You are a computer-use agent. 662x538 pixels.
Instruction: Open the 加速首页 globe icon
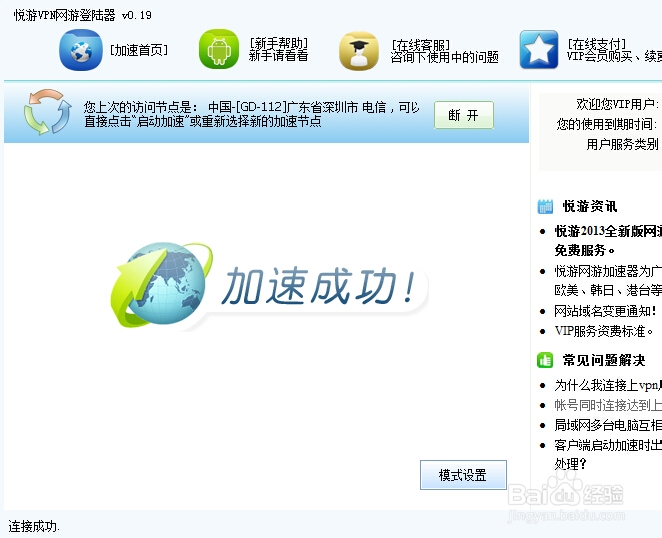point(81,50)
